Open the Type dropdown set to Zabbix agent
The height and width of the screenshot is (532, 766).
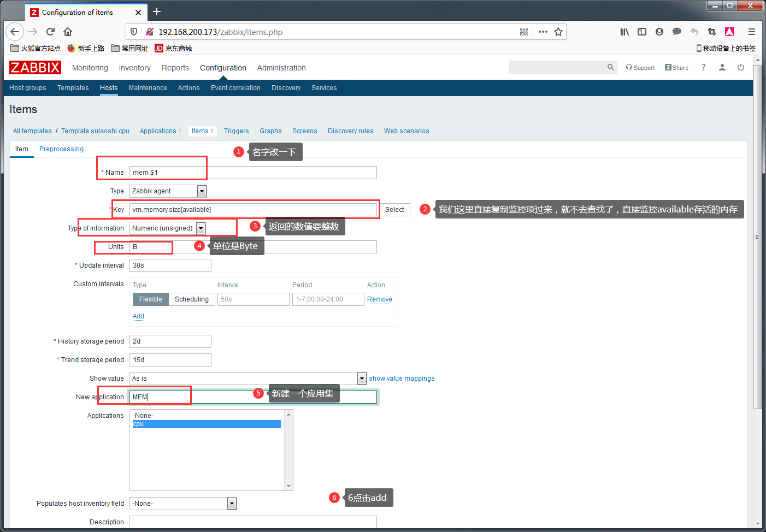click(168, 191)
